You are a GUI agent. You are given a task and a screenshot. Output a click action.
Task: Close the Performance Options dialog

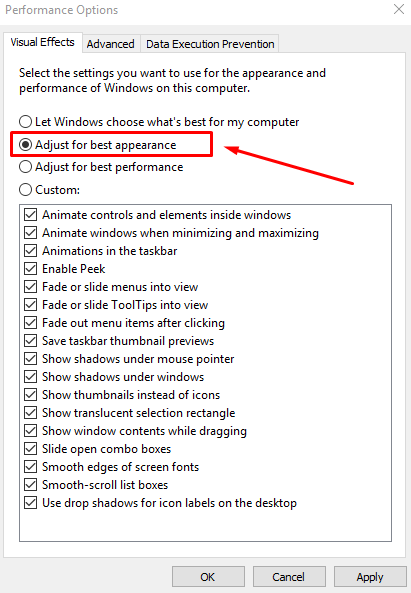tap(399, 9)
